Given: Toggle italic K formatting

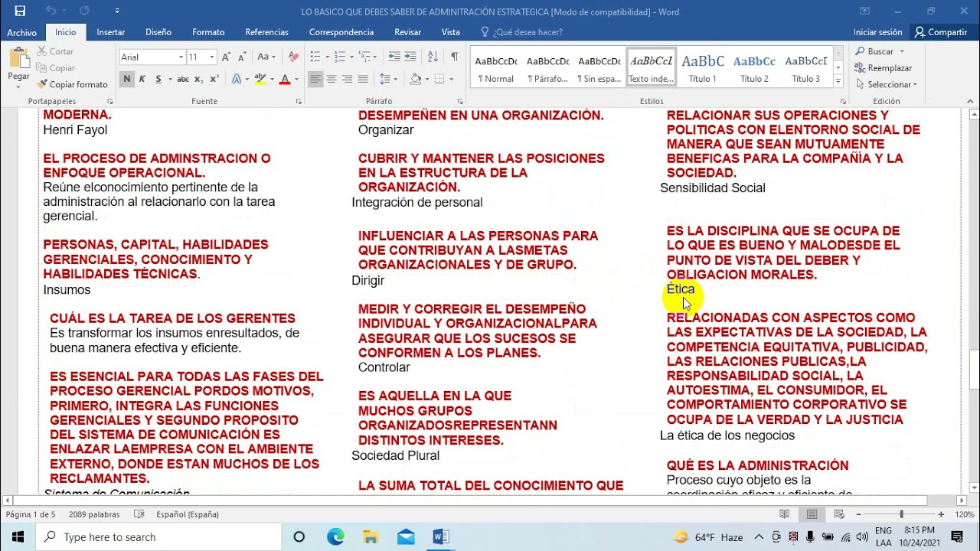Looking at the screenshot, I should [x=143, y=79].
